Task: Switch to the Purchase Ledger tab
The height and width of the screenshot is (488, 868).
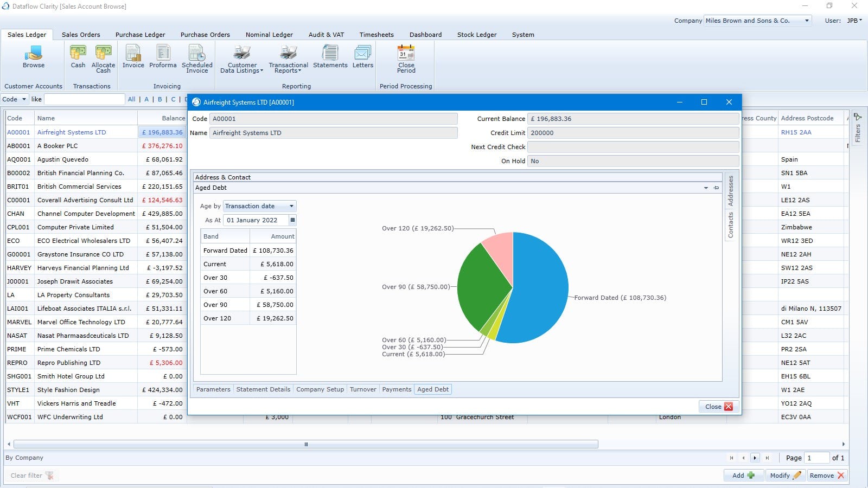Action: pyautogui.click(x=141, y=35)
